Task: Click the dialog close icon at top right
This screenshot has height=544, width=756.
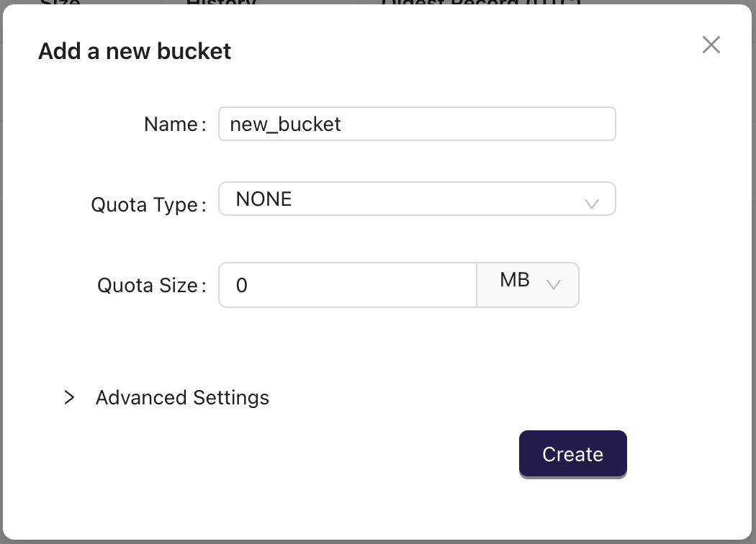Action: (711, 45)
